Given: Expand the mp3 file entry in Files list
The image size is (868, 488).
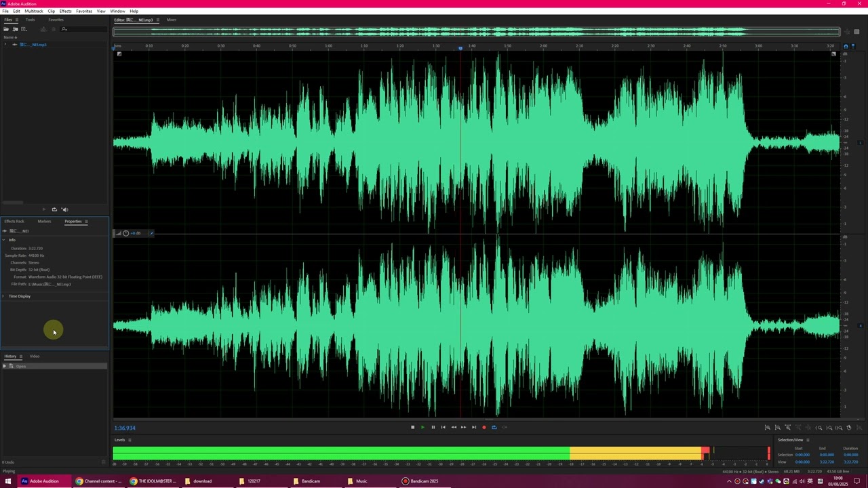Looking at the screenshot, I should pyautogui.click(x=5, y=45).
